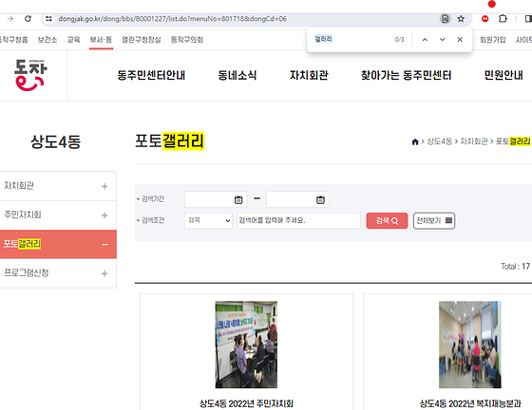
Task: Click the 상도4동 2022년 주민자치회 post title
Action: point(246,403)
